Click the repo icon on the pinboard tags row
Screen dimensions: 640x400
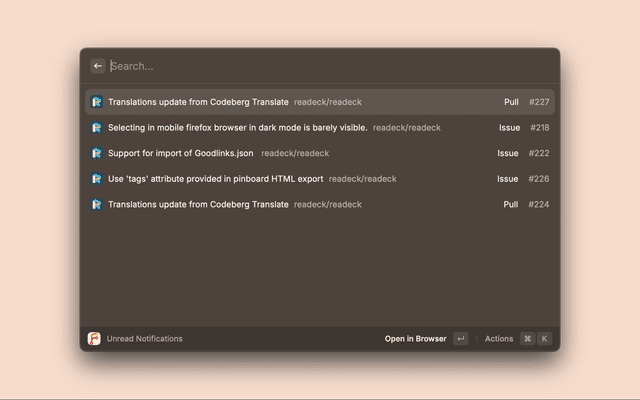97,179
